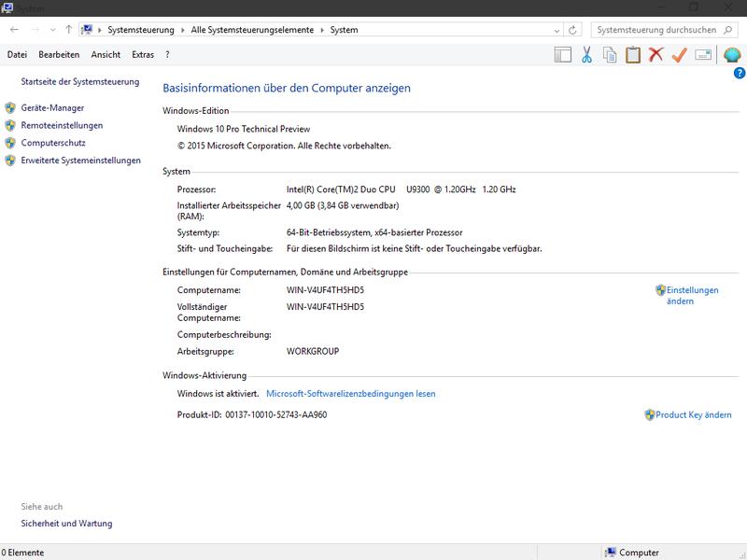Select Alle Systemsteuerungselemente breadcrumb
Screen dimensions: 747x560
click(x=252, y=30)
